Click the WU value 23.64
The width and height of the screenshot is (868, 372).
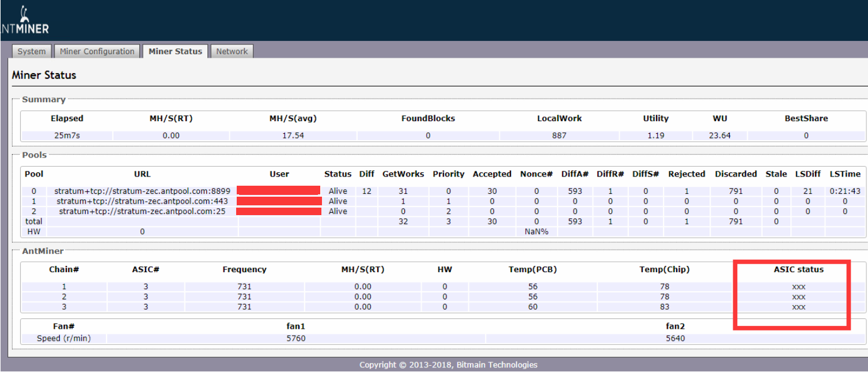tap(719, 136)
